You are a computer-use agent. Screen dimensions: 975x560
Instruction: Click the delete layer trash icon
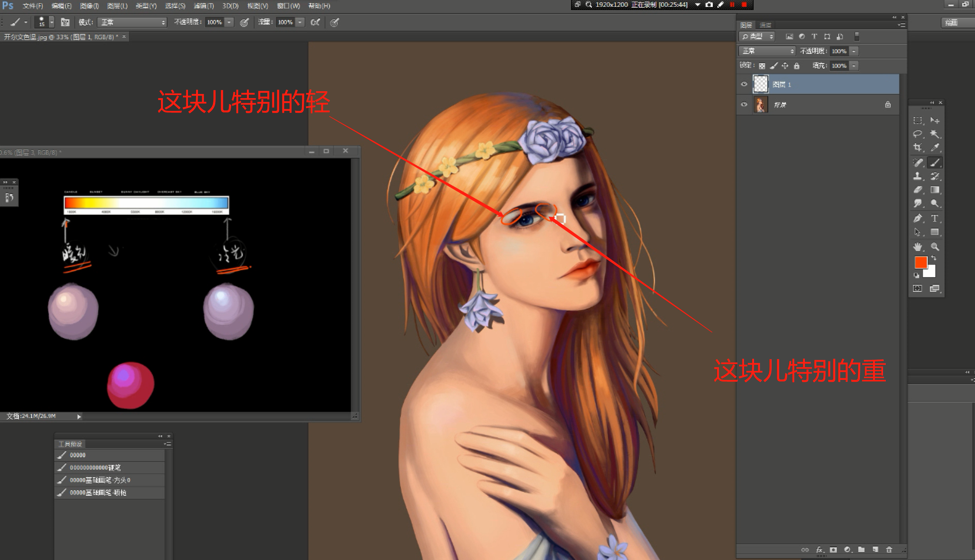(x=889, y=550)
